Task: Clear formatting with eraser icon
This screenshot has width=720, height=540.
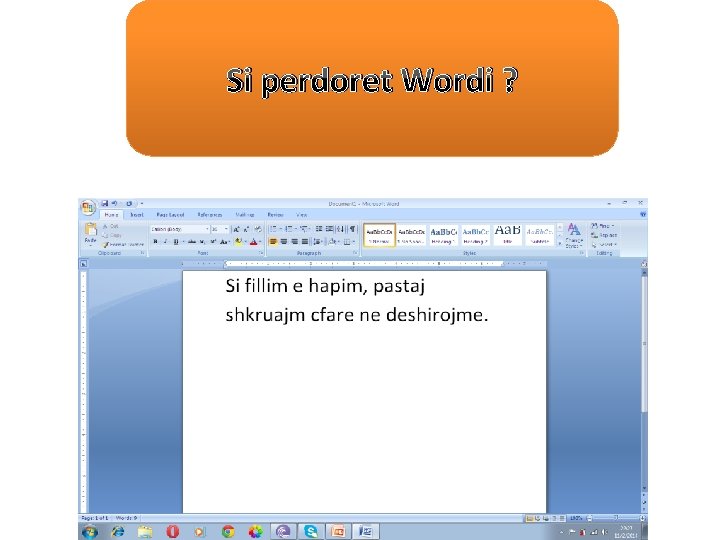Action: (258, 229)
